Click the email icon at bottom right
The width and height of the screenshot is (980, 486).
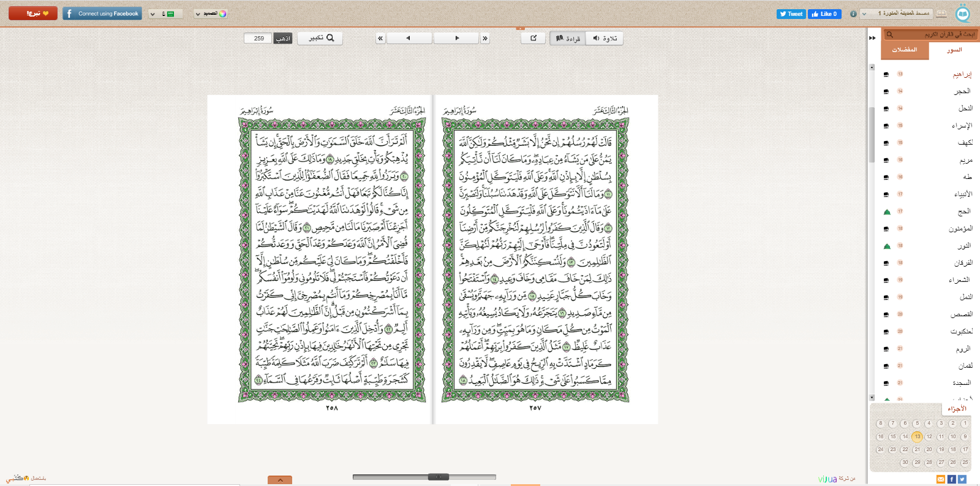click(940, 479)
